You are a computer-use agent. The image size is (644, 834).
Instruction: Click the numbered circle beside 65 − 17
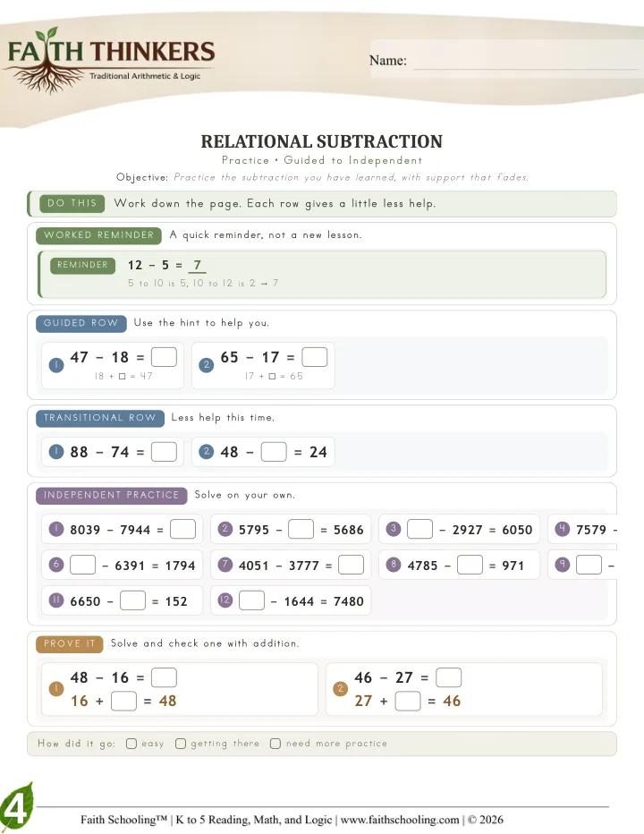pyautogui.click(x=207, y=365)
